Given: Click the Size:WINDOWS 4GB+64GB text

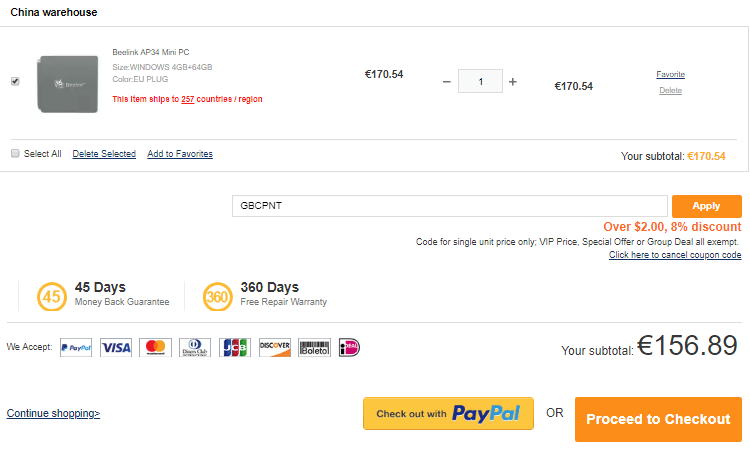Looking at the screenshot, I should [x=162, y=67].
